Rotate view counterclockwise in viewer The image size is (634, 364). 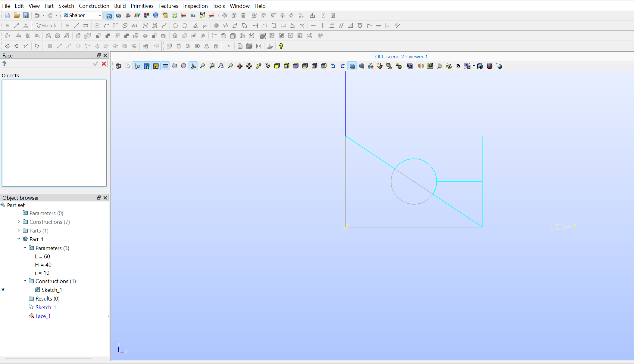(333, 66)
